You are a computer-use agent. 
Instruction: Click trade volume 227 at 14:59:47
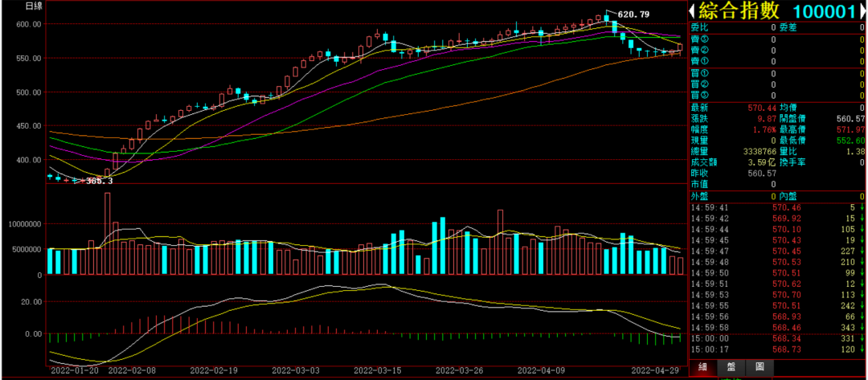[848, 251]
